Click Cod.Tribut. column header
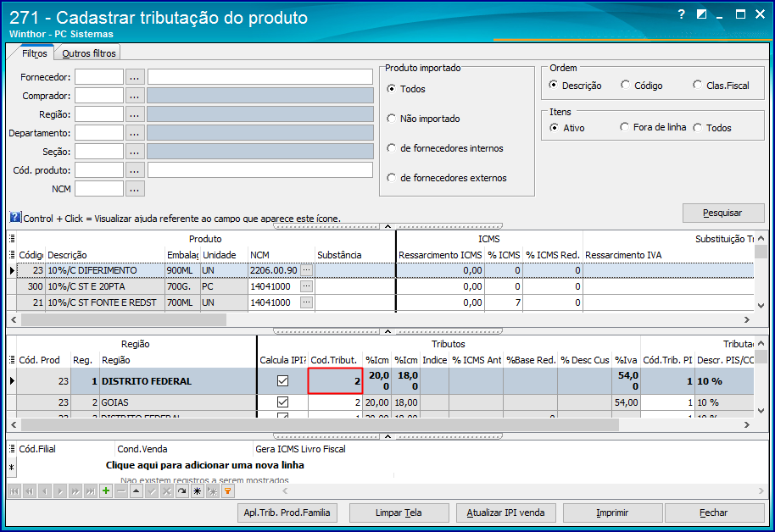Viewport: 775px width, 532px height. (335, 360)
